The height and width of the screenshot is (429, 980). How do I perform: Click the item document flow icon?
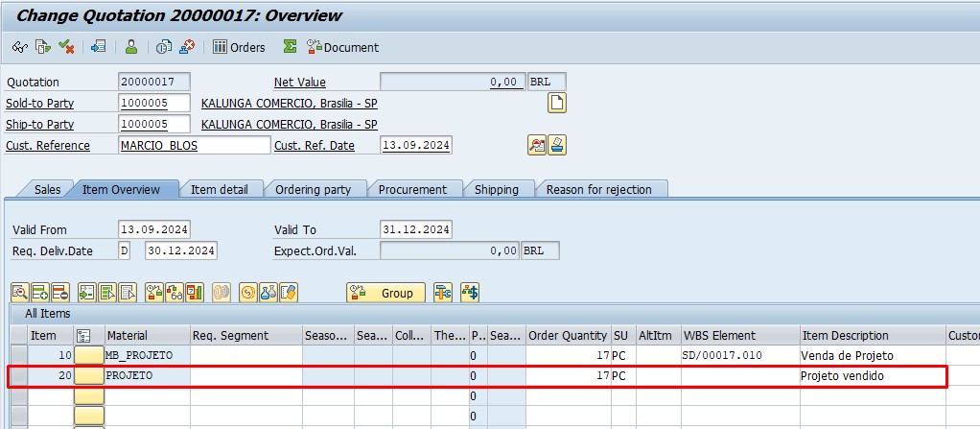pyautogui.click(x=153, y=292)
